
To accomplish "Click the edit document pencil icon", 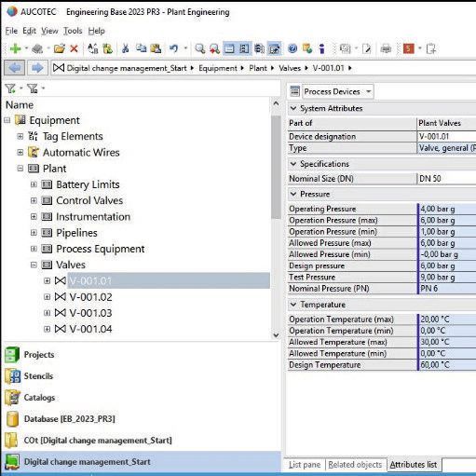I will pyautogui.click(x=367, y=48).
